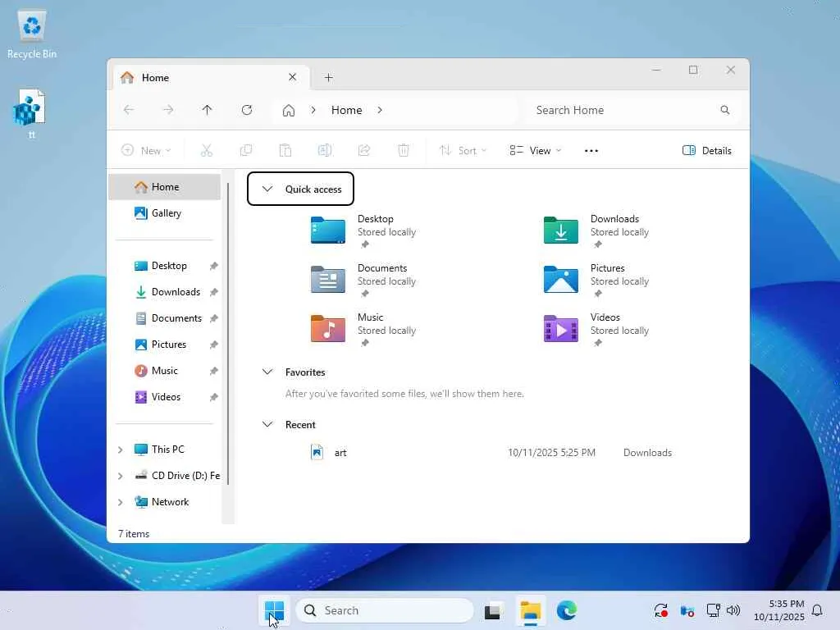Open the New dropdown menu
Screen dimensions: 840x630
(x=146, y=151)
